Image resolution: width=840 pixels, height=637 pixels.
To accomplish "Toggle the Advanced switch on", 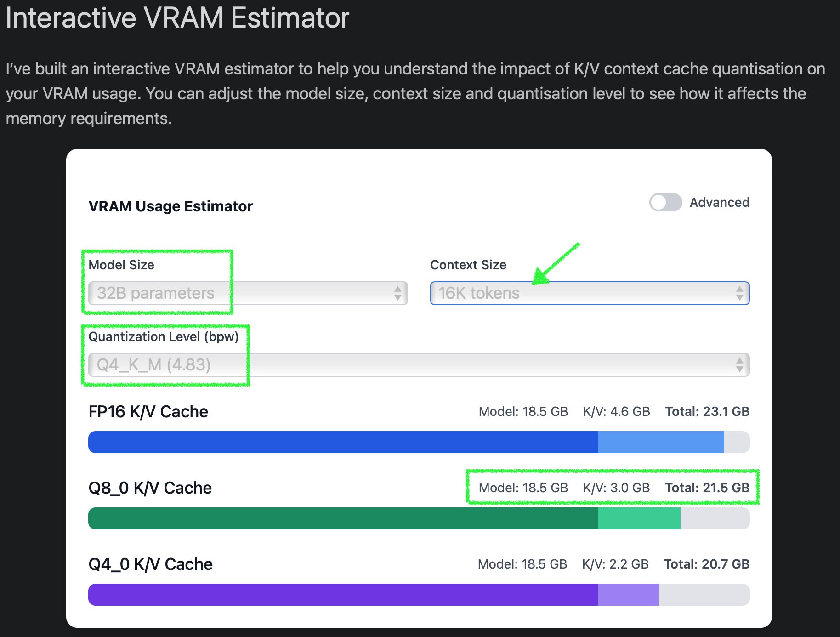I will pos(665,202).
